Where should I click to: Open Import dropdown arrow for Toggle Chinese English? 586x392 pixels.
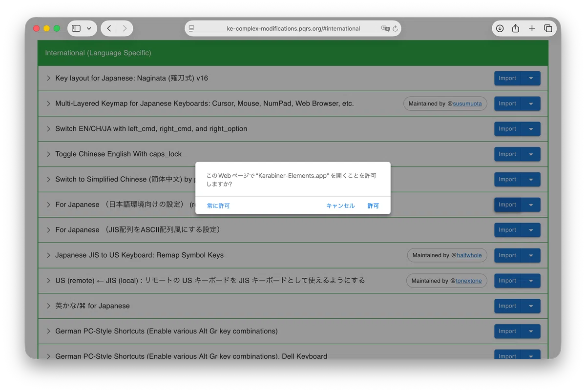[531, 154]
